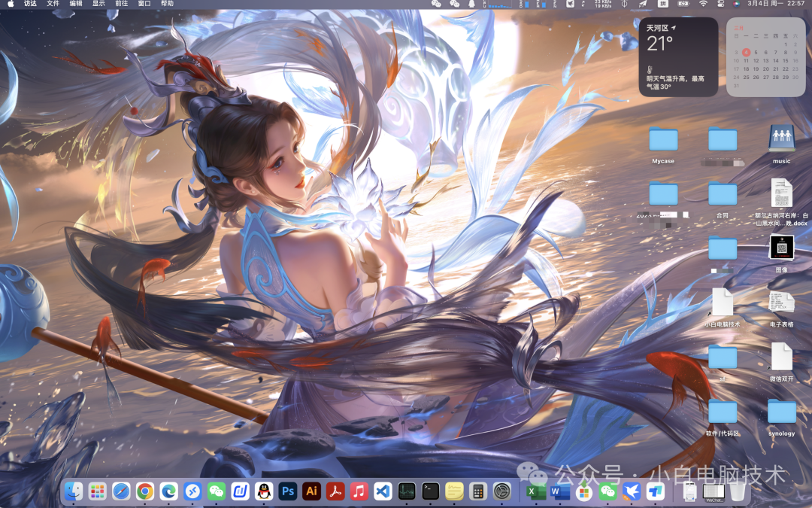The image size is (812, 508).
Task: Launch Photoshop from the dock
Action: pos(288,491)
